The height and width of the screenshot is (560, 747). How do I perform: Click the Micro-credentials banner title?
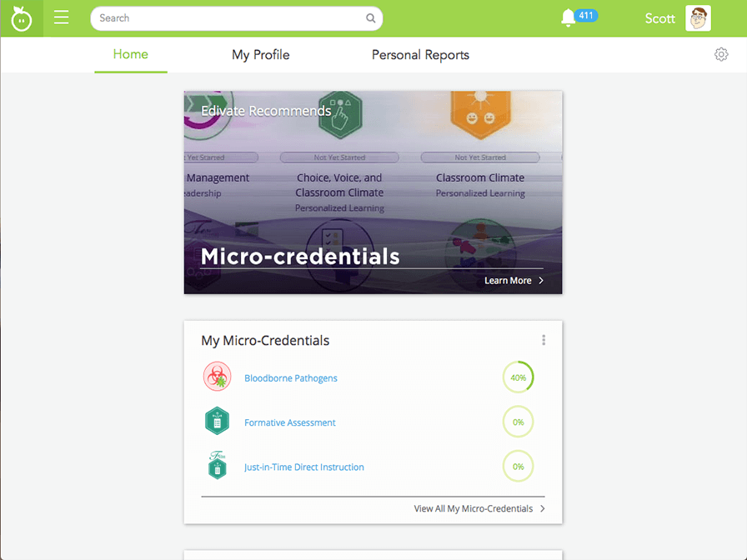click(x=300, y=256)
